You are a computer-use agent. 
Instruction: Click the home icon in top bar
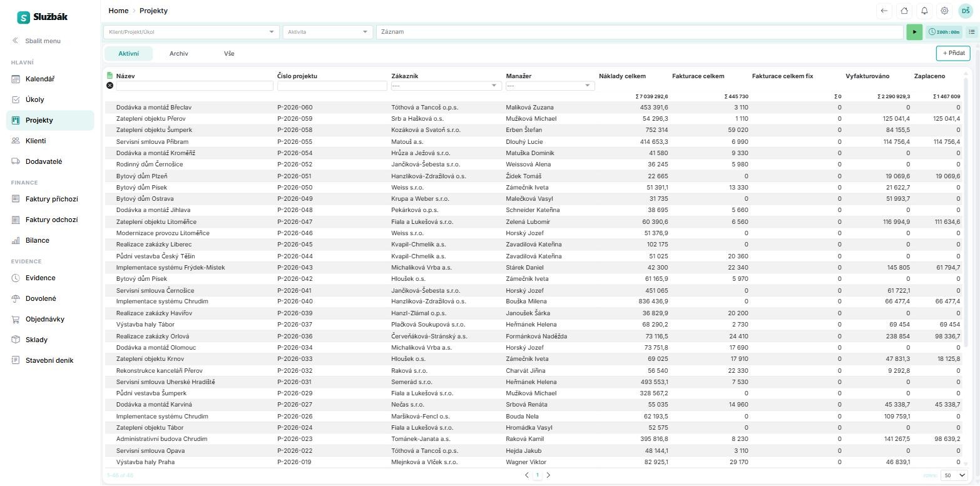(x=904, y=11)
